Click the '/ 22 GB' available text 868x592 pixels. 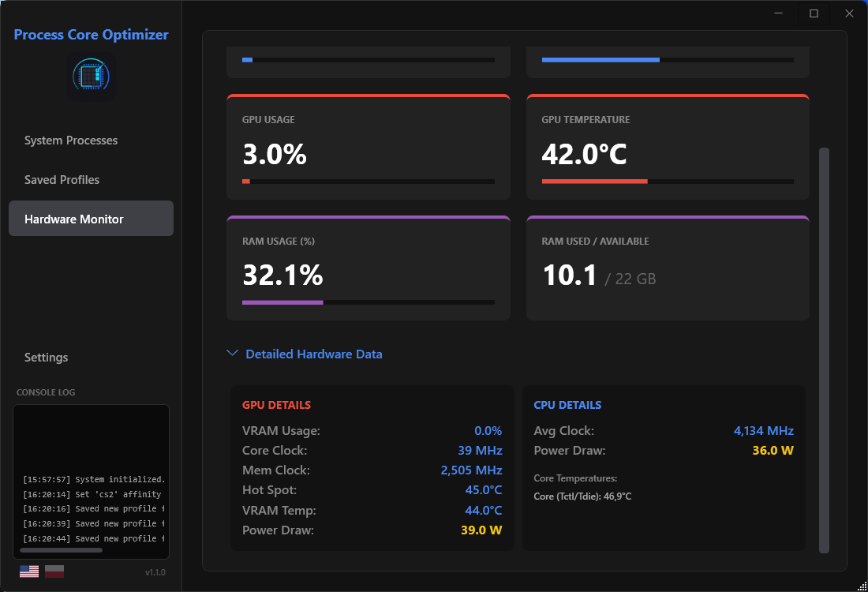[630, 279]
